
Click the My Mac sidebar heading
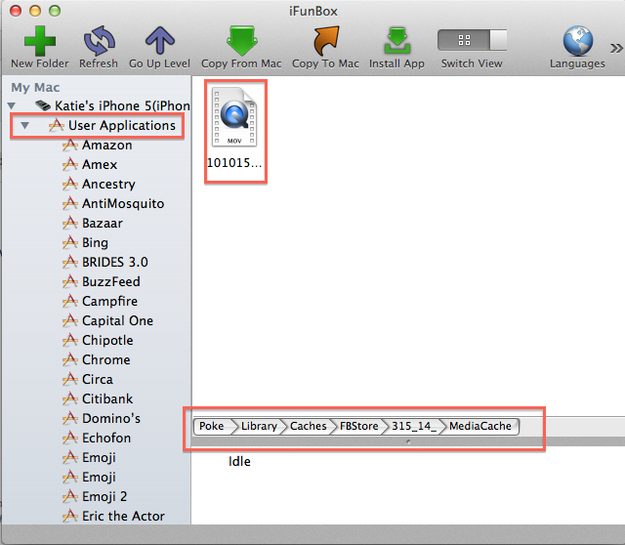tap(35, 87)
